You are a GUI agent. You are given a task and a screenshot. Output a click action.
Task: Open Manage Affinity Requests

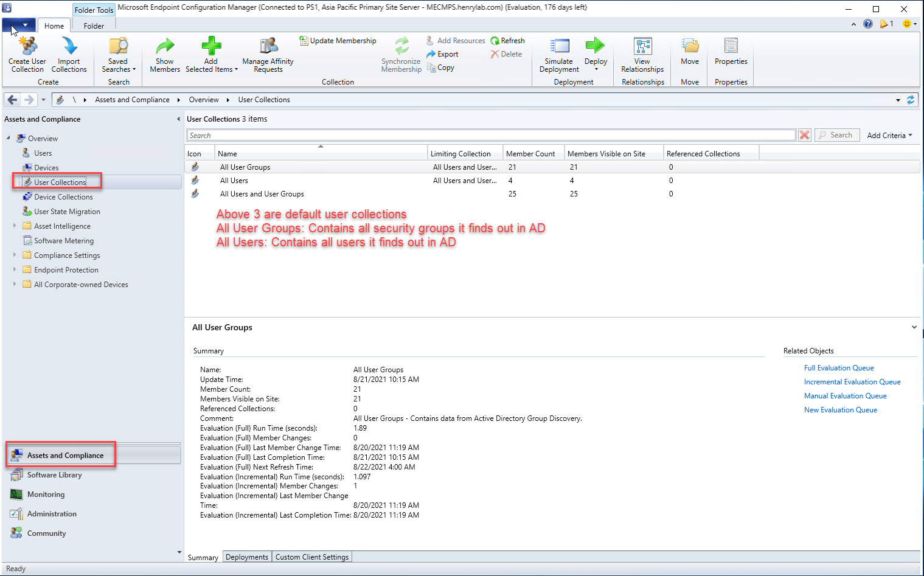(268, 47)
